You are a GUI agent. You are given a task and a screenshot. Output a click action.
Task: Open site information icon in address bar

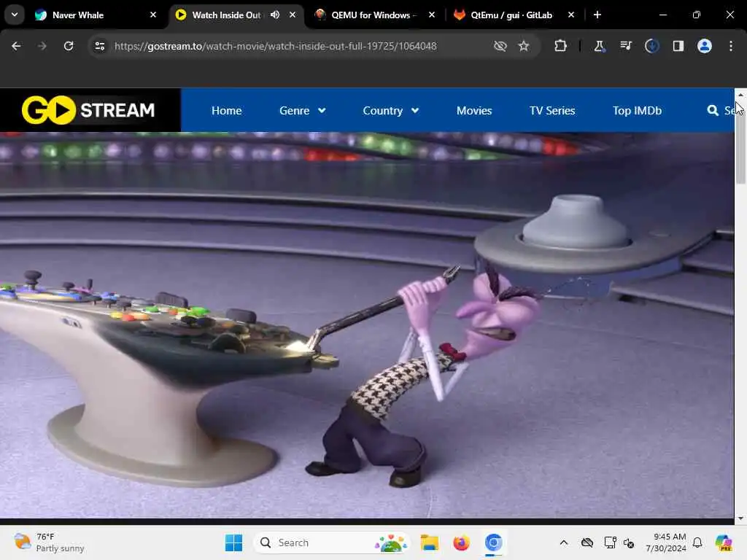click(99, 46)
